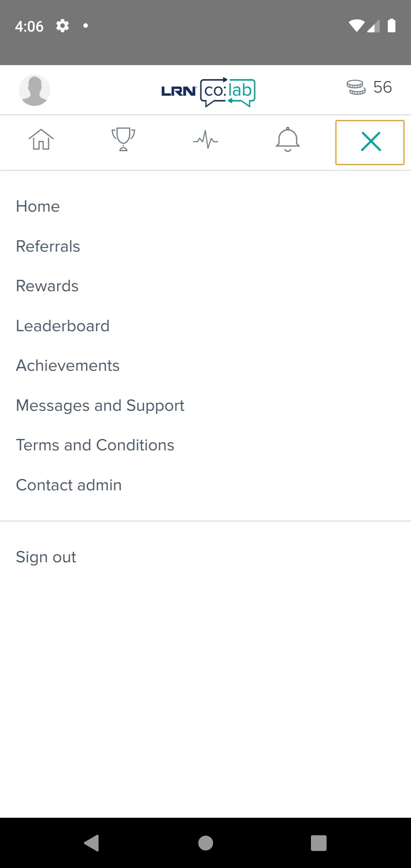411x868 pixels.
Task: Open the Leaderboard page
Action: pos(63,326)
